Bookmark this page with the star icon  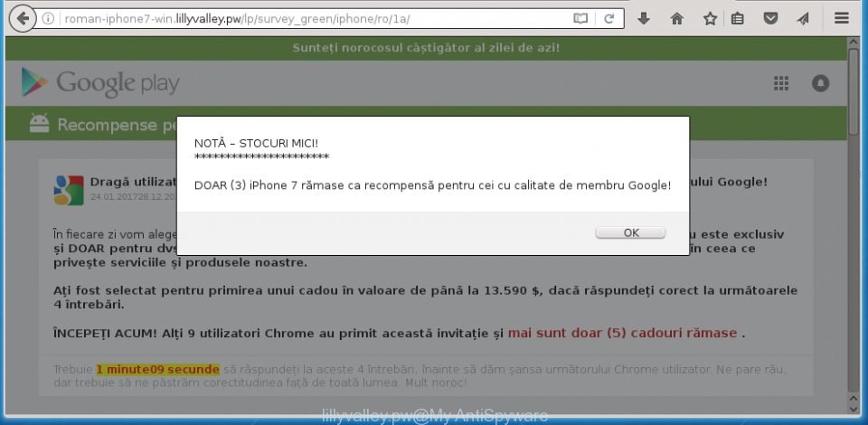pos(710,19)
